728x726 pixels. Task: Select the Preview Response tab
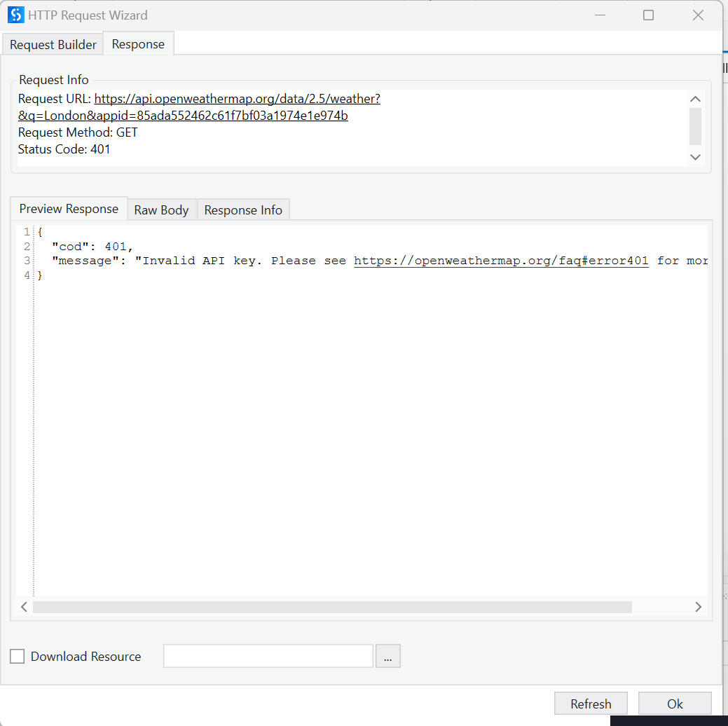point(68,209)
